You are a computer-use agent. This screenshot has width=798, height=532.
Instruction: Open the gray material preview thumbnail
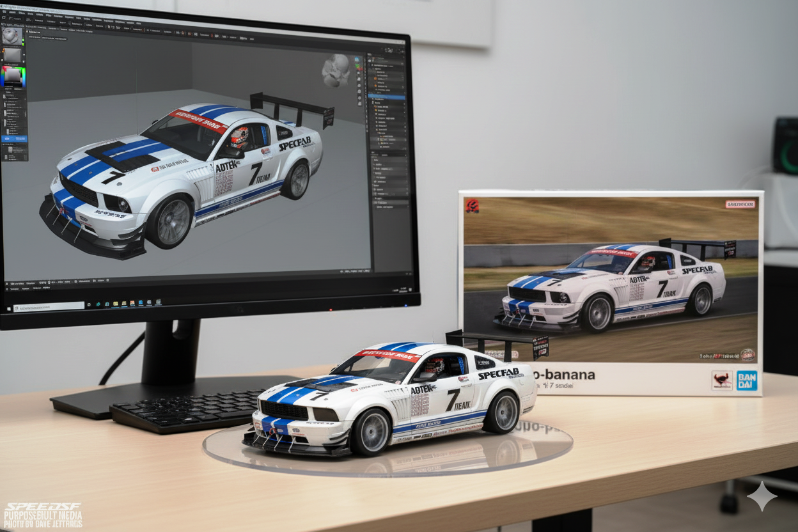click(12, 55)
